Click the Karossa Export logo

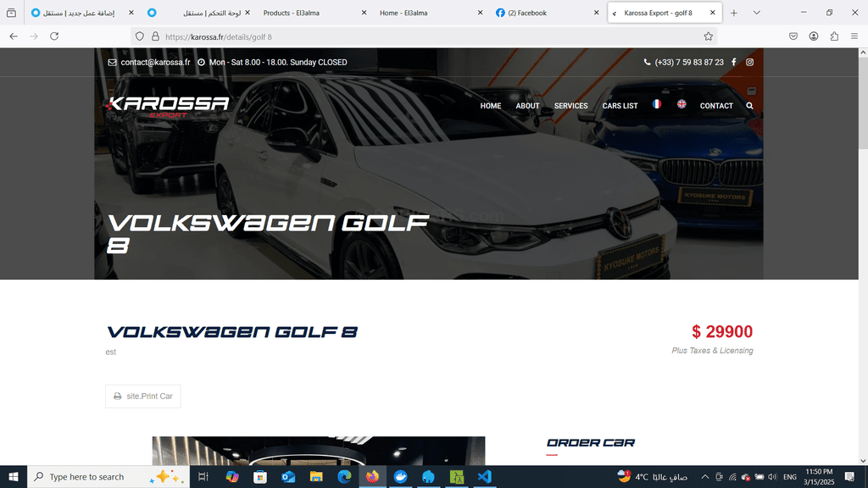point(167,107)
